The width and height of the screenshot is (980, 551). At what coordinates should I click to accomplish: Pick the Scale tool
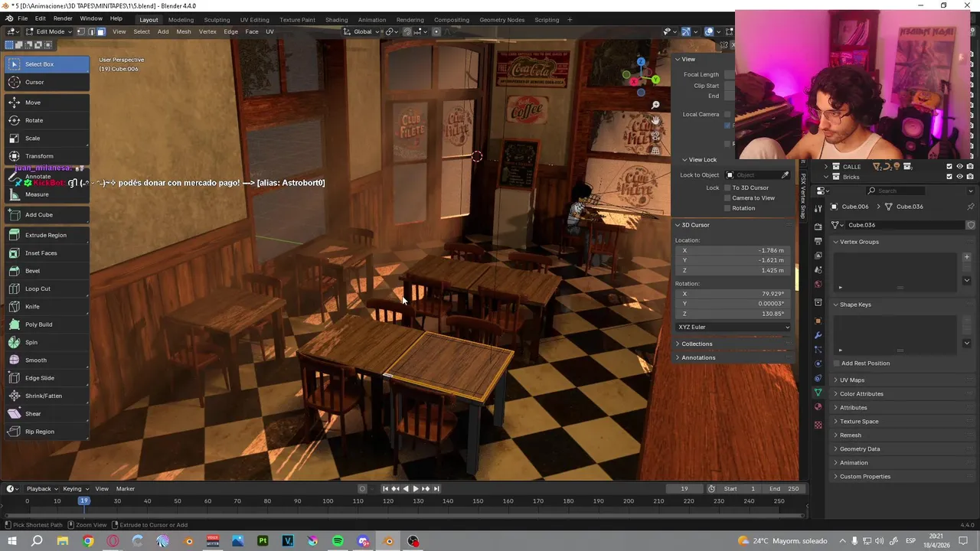46,139
